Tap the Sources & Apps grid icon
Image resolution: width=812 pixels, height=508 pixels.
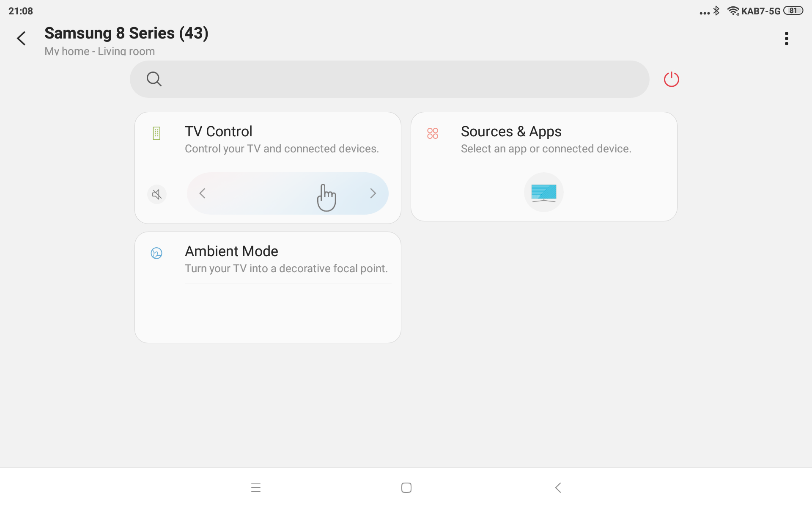[x=433, y=133]
